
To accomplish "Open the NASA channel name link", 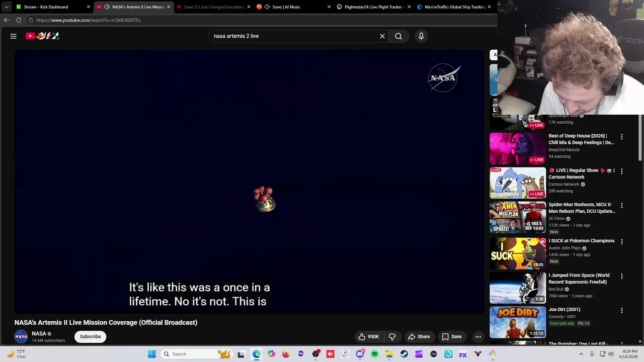I will [x=39, y=334].
